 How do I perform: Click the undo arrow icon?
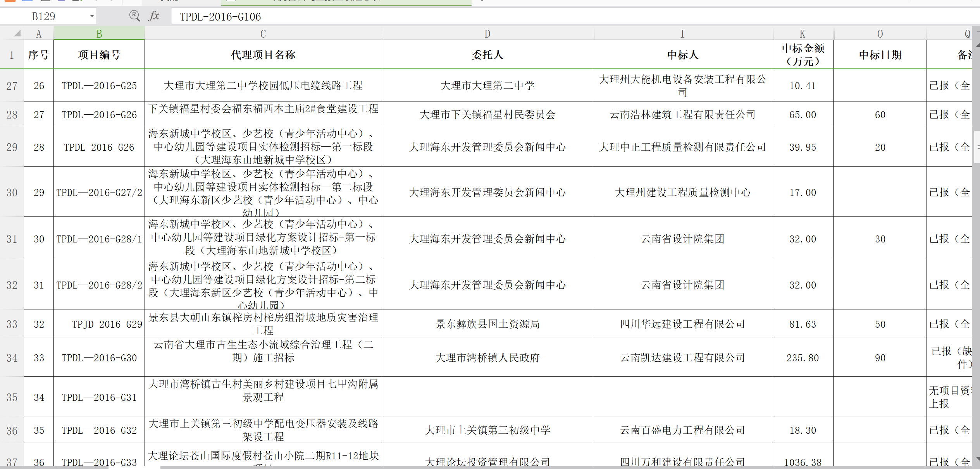coord(96,2)
